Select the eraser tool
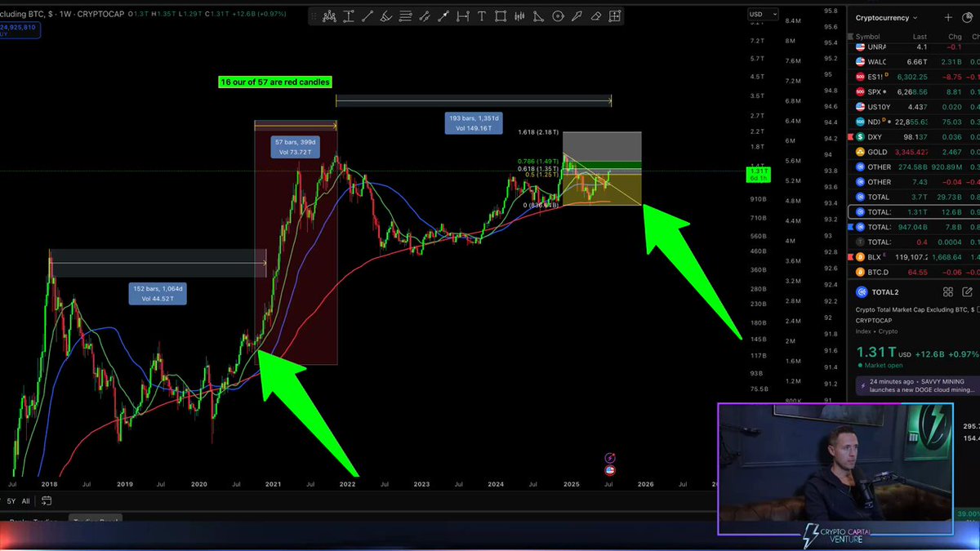Viewport: 980px width, 551px height. tap(595, 16)
